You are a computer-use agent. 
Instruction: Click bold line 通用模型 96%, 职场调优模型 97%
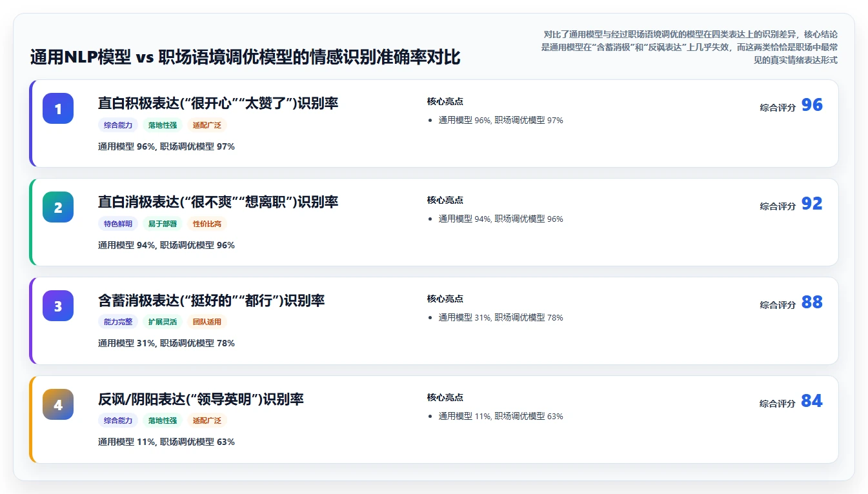click(167, 146)
